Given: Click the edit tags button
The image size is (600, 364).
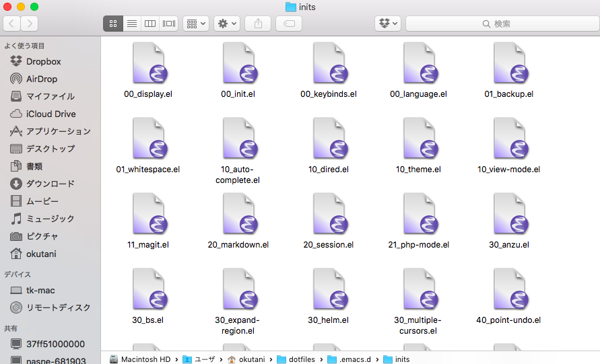Looking at the screenshot, I should (289, 24).
